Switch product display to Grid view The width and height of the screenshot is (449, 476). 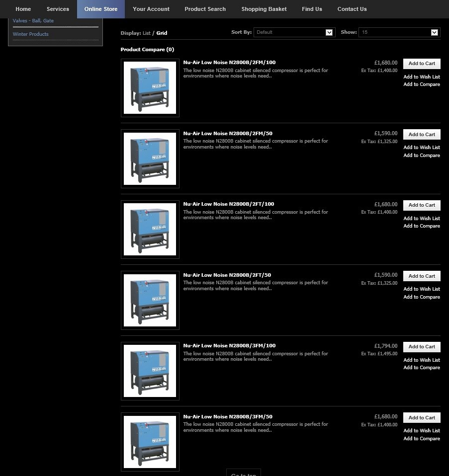point(162,33)
